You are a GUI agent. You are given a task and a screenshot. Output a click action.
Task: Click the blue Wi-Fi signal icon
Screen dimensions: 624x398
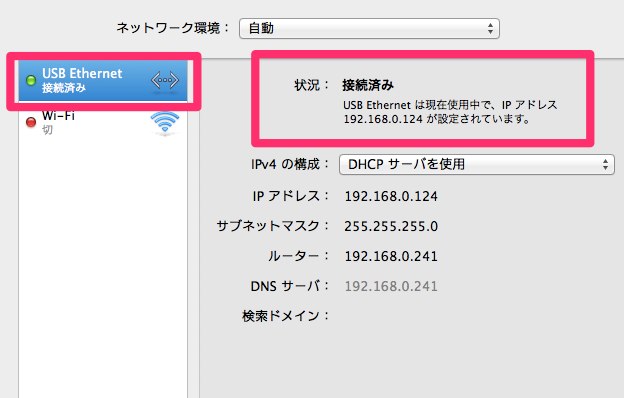165,122
